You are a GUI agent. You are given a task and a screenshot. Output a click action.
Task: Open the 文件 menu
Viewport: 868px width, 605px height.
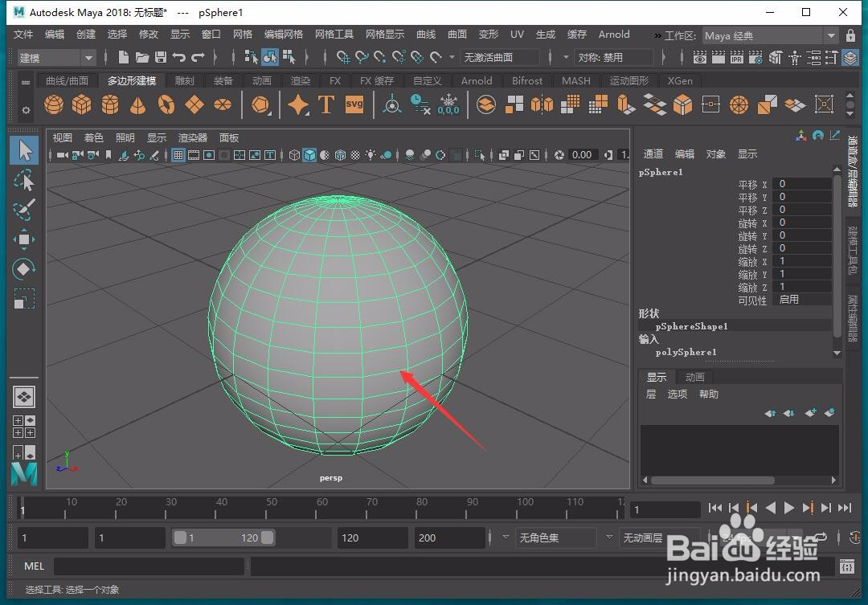[x=23, y=35]
